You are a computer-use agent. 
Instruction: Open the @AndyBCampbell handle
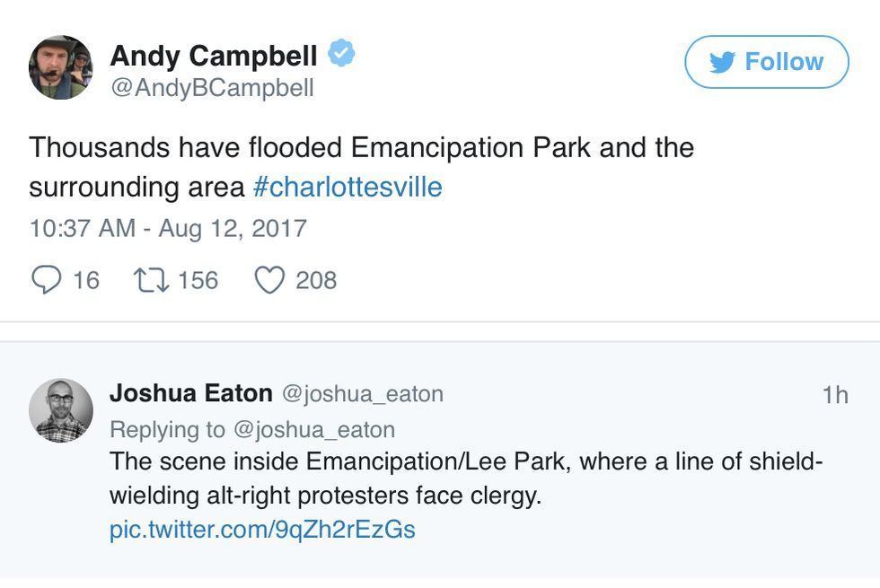[x=212, y=88]
